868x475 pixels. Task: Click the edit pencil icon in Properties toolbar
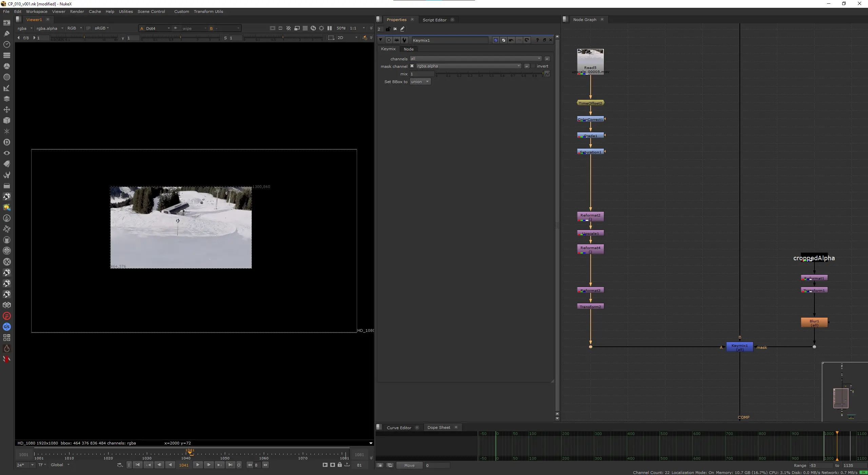402,29
